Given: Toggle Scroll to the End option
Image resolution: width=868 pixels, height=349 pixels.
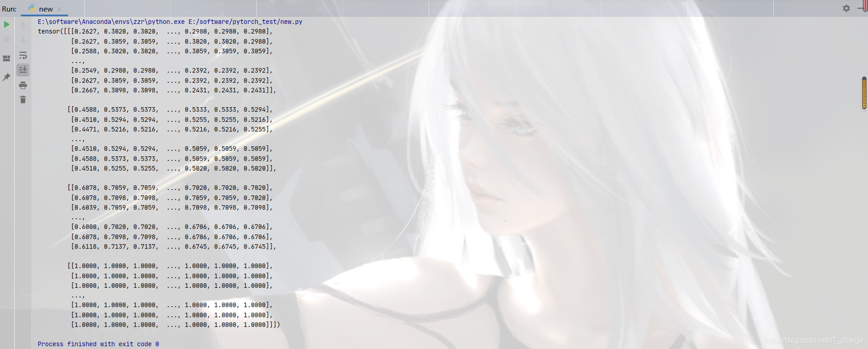Looking at the screenshot, I should pos(23,70).
